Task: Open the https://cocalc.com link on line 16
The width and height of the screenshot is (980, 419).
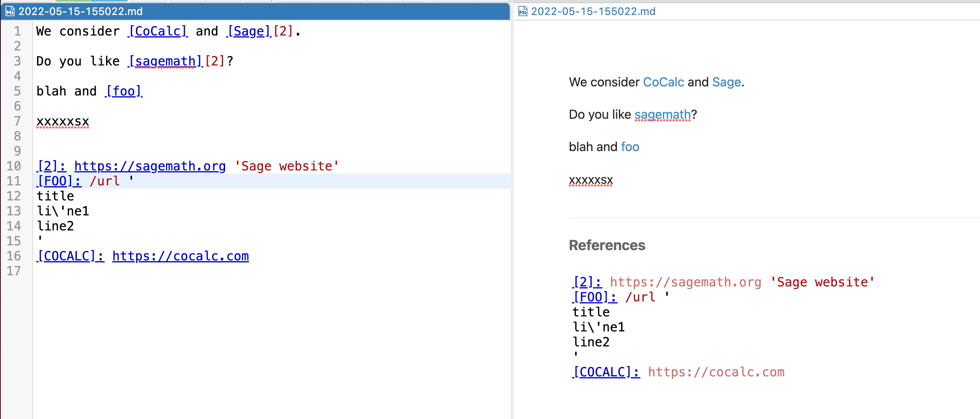Action: (180, 256)
